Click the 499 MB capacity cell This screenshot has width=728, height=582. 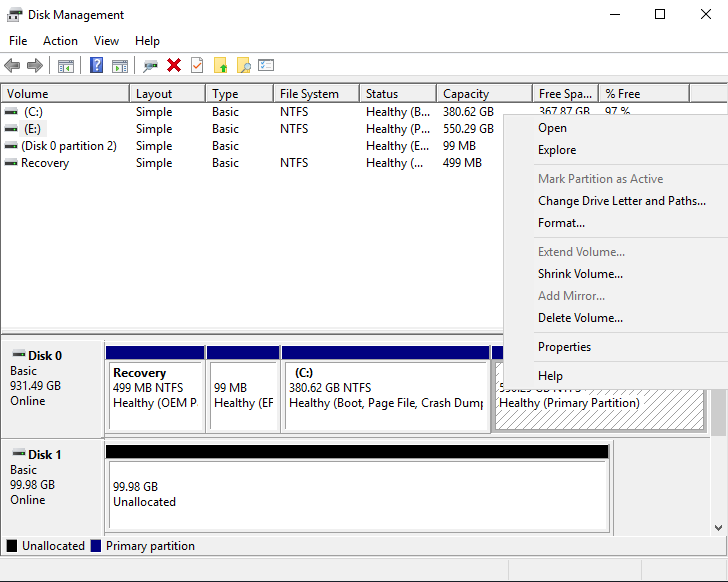[x=462, y=163]
